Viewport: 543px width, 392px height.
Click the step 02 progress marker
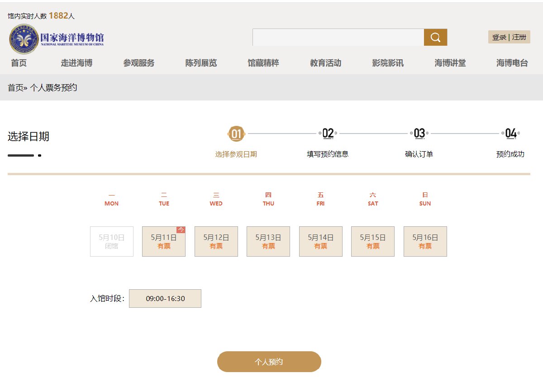(328, 134)
